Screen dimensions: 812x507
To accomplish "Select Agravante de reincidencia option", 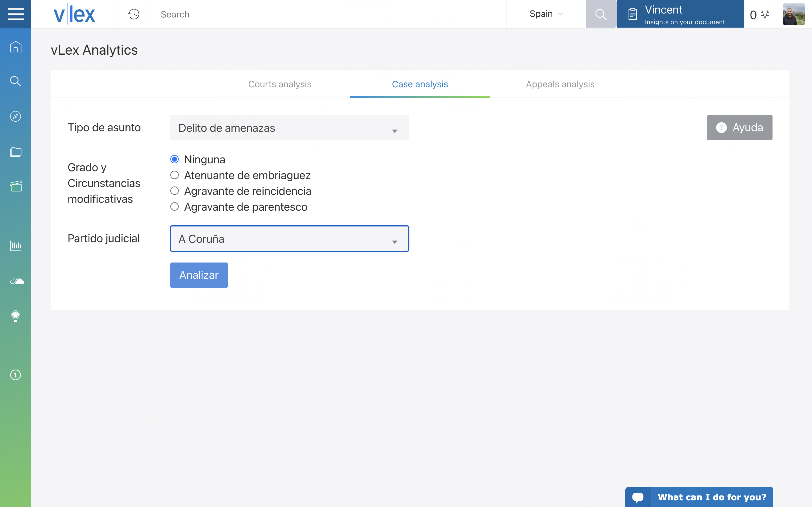I will pyautogui.click(x=175, y=191).
